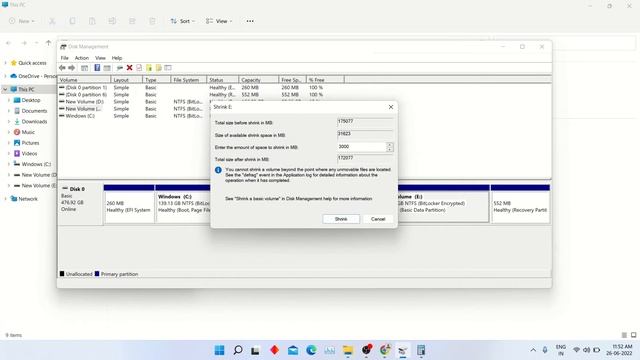640x360 pixels.
Task: Collapse This PC tree node
Action: 5,89
